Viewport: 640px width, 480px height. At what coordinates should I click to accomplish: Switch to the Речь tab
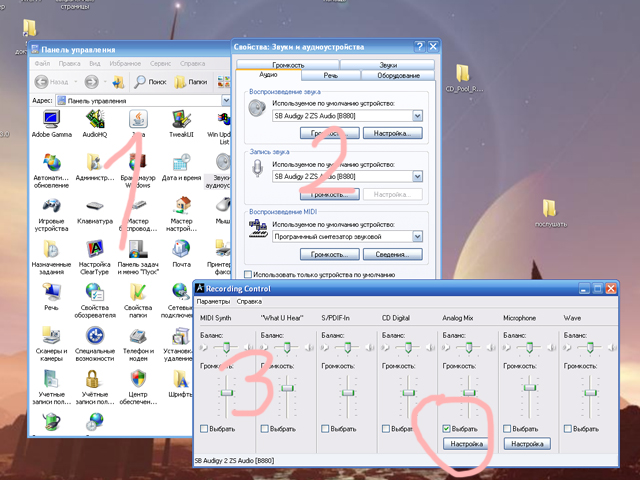tap(330, 75)
